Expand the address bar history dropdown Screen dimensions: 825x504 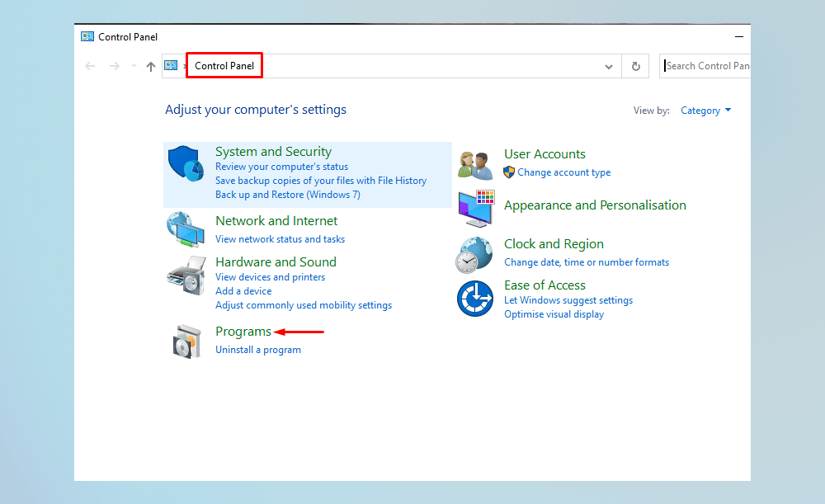pyautogui.click(x=609, y=66)
